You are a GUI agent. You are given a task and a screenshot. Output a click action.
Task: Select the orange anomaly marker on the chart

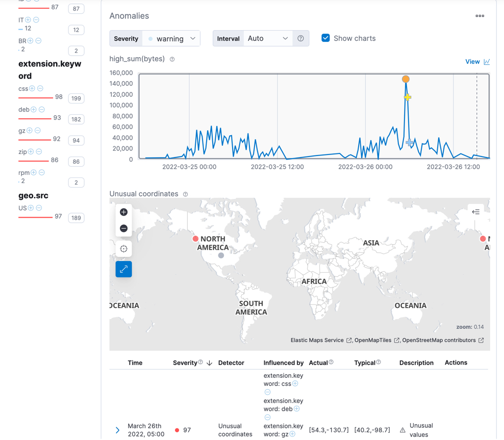(406, 79)
